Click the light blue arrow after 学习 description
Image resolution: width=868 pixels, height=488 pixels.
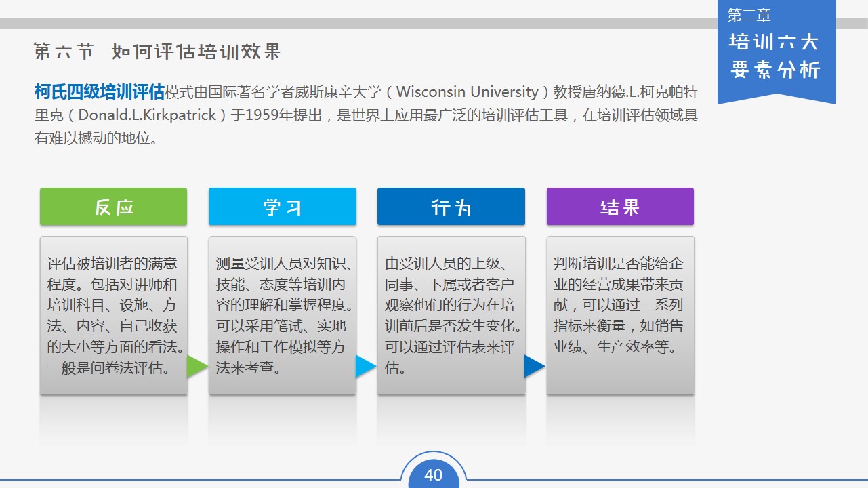pyautogui.click(x=366, y=366)
